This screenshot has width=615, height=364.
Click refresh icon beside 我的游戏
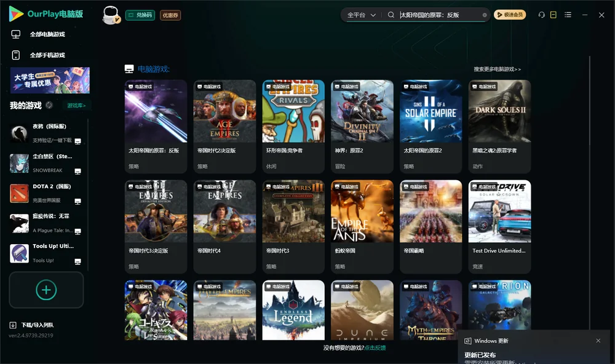[x=49, y=105]
